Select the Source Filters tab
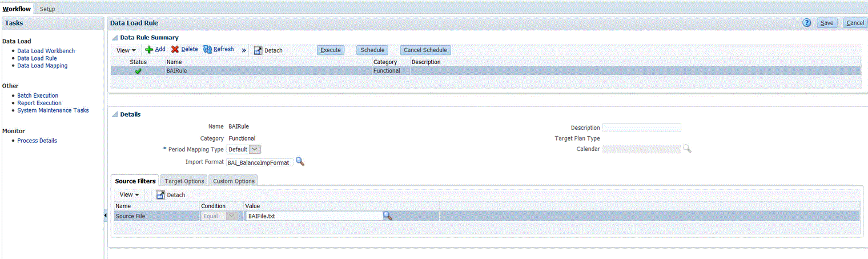 pyautogui.click(x=135, y=181)
